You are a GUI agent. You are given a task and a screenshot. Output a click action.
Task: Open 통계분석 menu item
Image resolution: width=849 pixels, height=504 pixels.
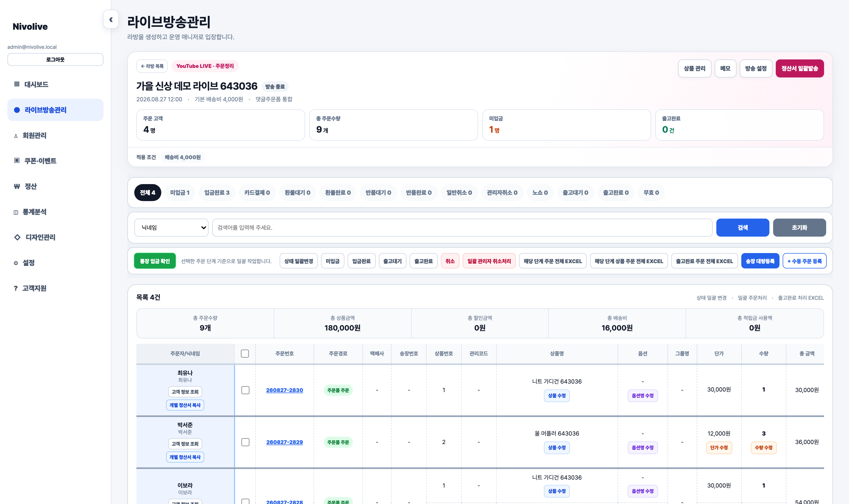pos(55,212)
